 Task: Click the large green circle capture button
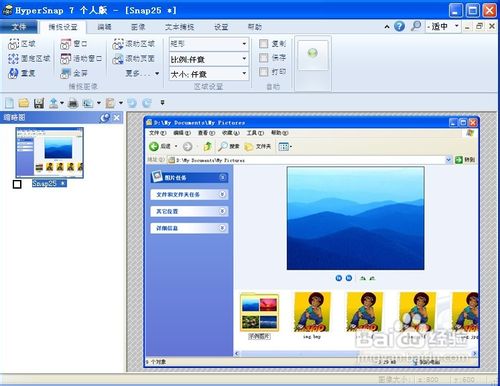coord(313,53)
